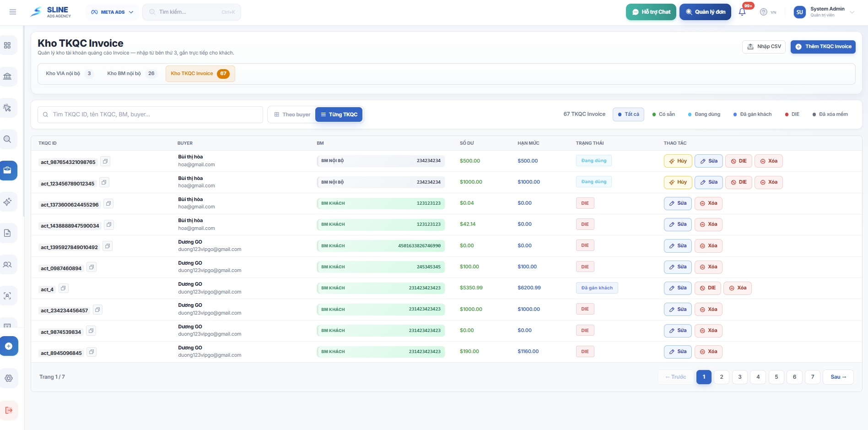
Task: Open the Kho VIA nội bộ tab
Action: (x=70, y=74)
